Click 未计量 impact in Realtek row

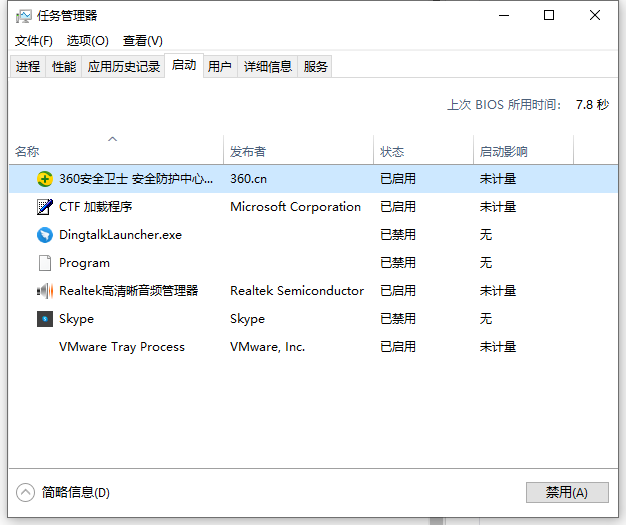(498, 291)
